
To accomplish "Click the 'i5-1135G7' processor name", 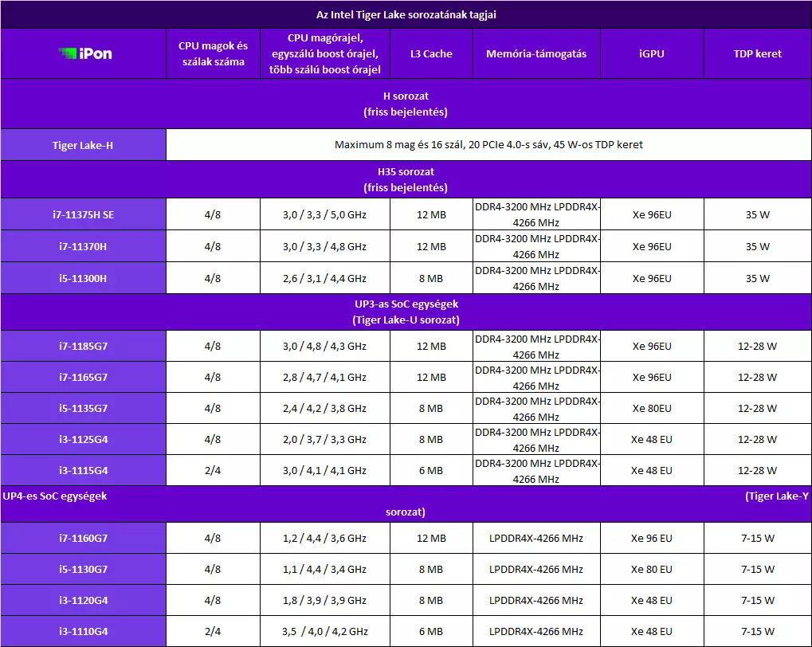I will [x=83, y=408].
